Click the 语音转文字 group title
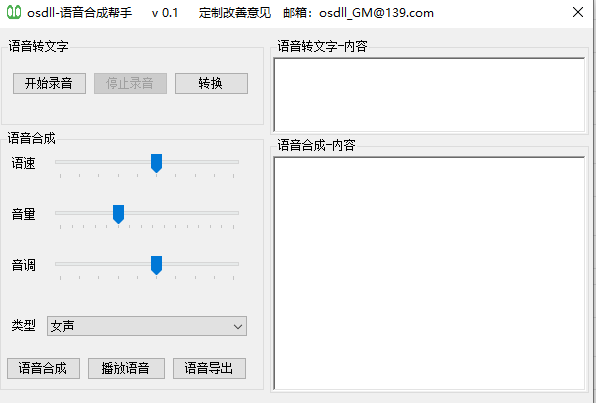The height and width of the screenshot is (403, 596). [x=38, y=46]
